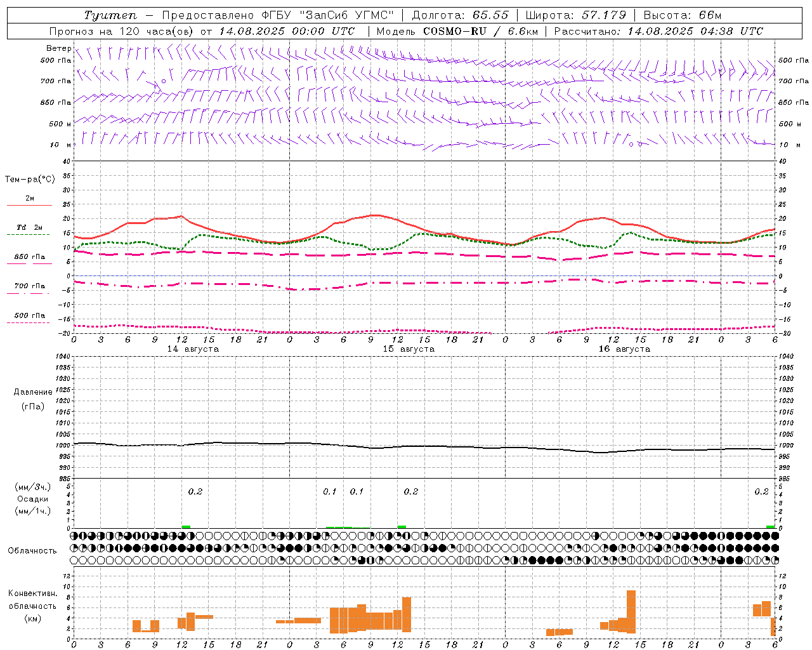Image resolution: width=812 pixels, height=650 pixels.
Task: Click the "Td 2м" dew point legend label
Action: point(29,227)
